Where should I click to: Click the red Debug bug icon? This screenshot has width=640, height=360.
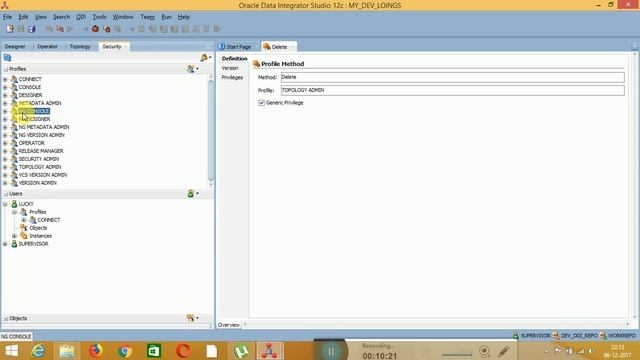(x=95, y=29)
